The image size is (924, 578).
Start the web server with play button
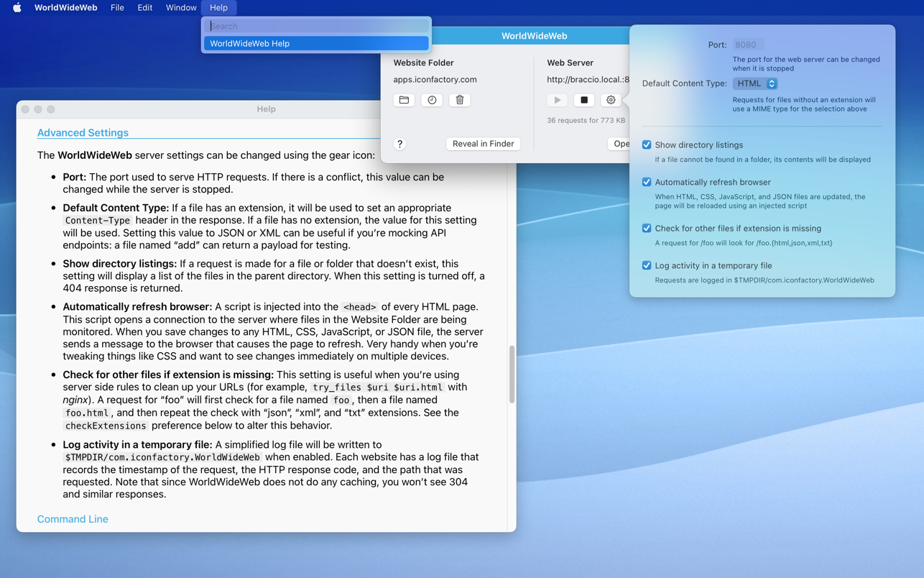(558, 100)
